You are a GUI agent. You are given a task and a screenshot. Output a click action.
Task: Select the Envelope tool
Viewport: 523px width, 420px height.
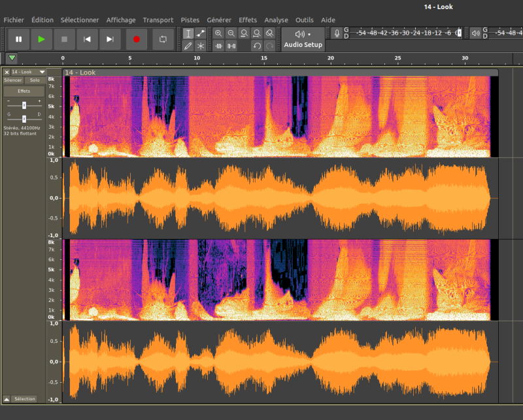(x=201, y=33)
